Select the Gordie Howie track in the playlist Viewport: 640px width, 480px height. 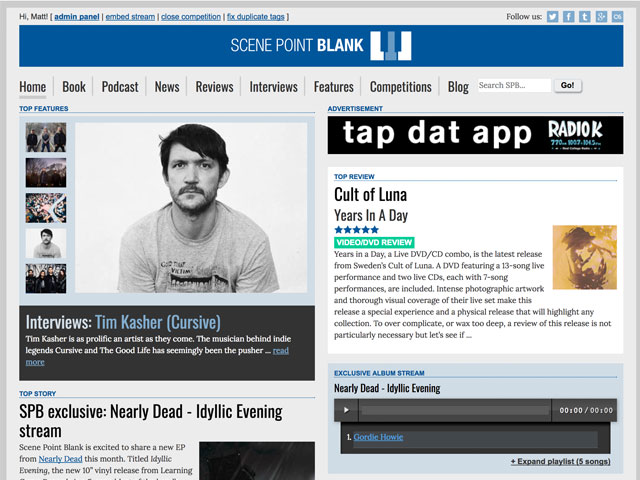pyautogui.click(x=378, y=437)
